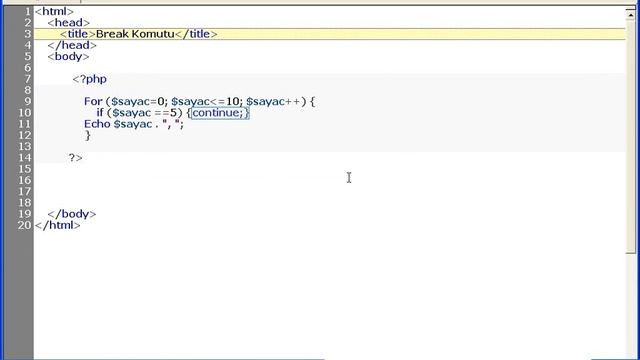The width and height of the screenshot is (640, 360).
Task: Click the vertical scrollbar thumb
Action: click(x=631, y=137)
